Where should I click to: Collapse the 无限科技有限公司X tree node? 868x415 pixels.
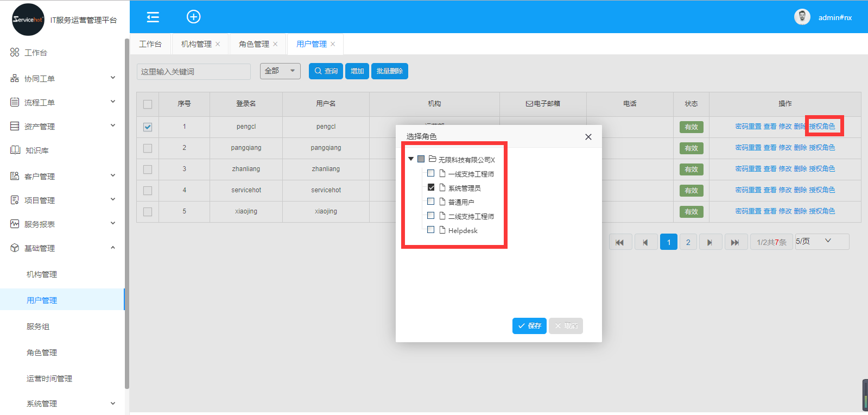coord(411,159)
